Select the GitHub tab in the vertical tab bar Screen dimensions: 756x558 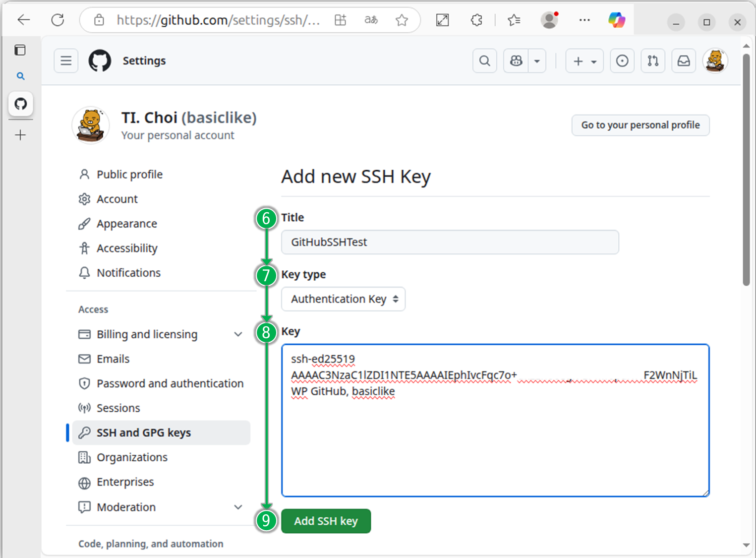(x=20, y=104)
